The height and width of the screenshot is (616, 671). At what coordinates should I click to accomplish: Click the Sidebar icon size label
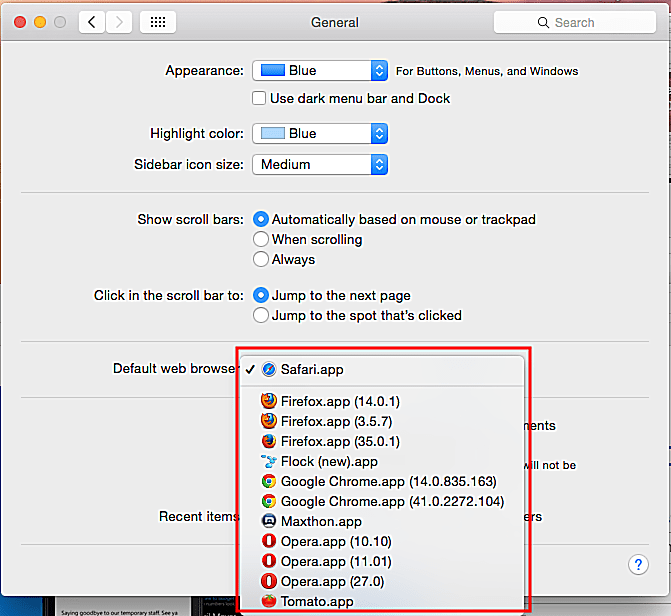pyautogui.click(x=189, y=164)
